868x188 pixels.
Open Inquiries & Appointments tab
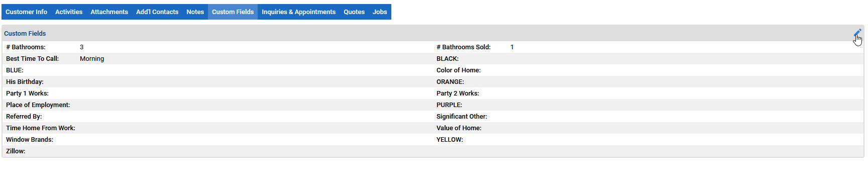298,12
